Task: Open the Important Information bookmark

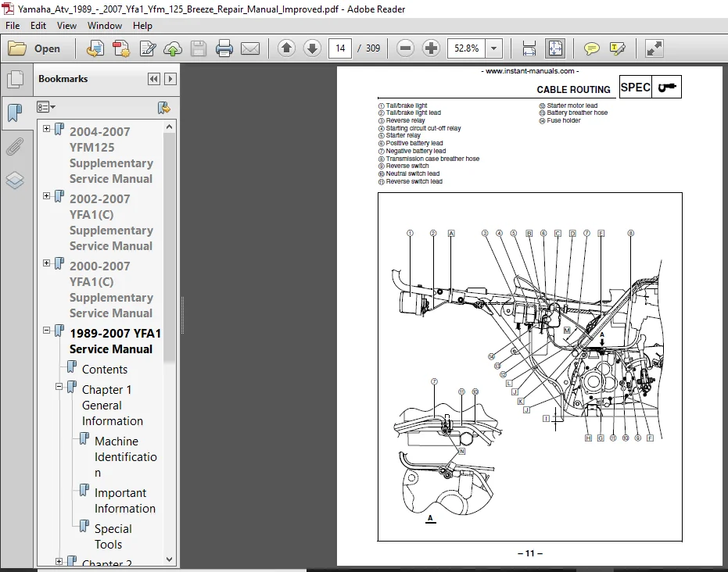Action: (125, 501)
